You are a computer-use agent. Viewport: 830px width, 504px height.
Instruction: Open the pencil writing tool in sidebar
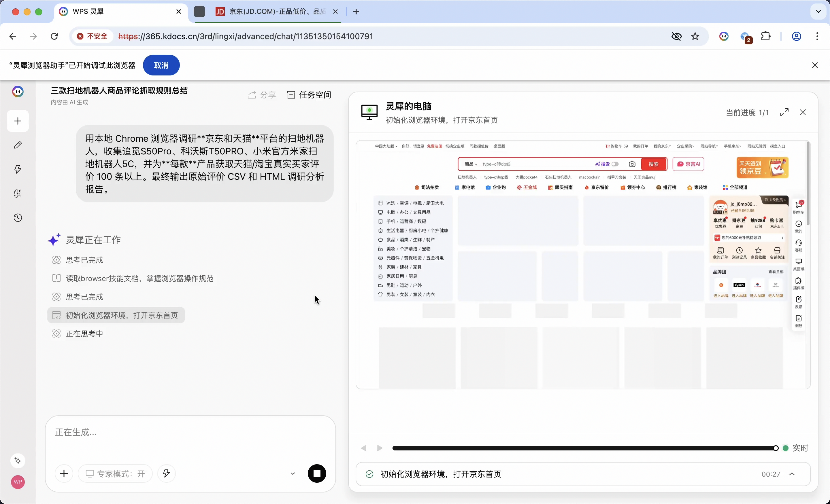(x=18, y=145)
